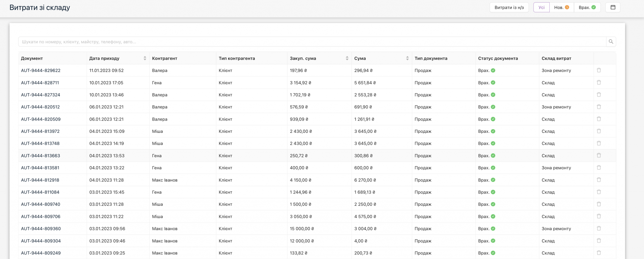Click trash icon for AUT-9444-809360
Viewport: 644px width, 259px height.
(x=599, y=228)
